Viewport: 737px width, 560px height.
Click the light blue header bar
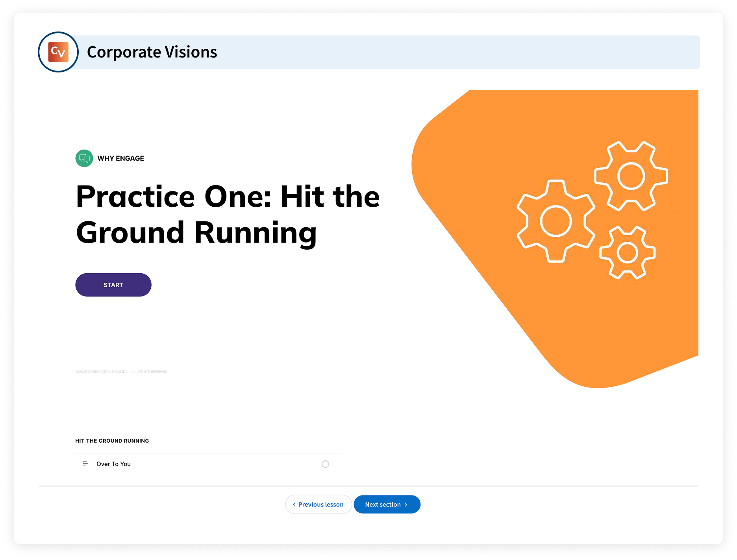[x=433, y=52]
